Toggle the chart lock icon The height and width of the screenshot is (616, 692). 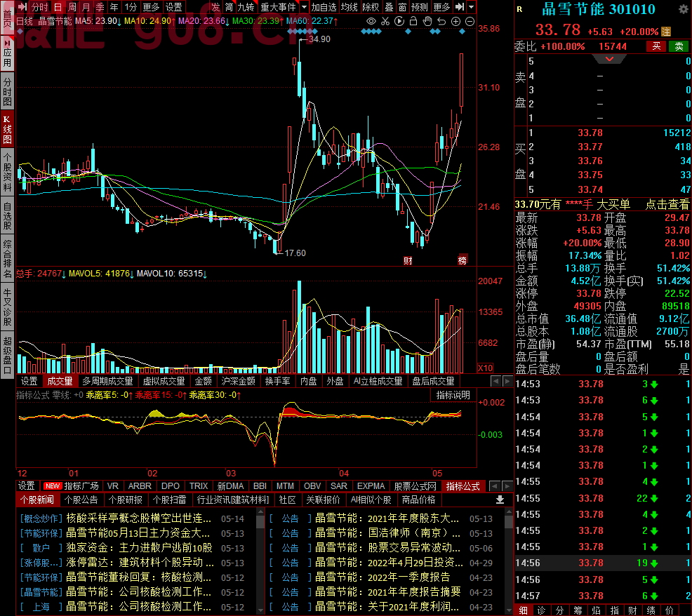tap(413, 21)
